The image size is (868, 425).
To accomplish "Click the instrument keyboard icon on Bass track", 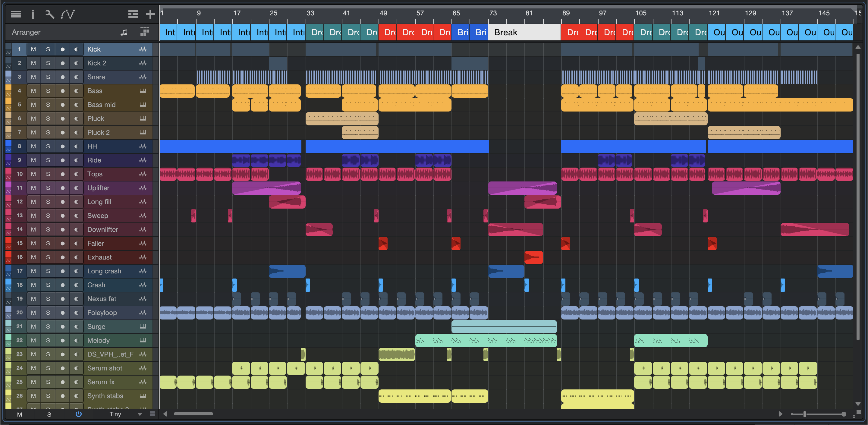I will click(x=143, y=91).
